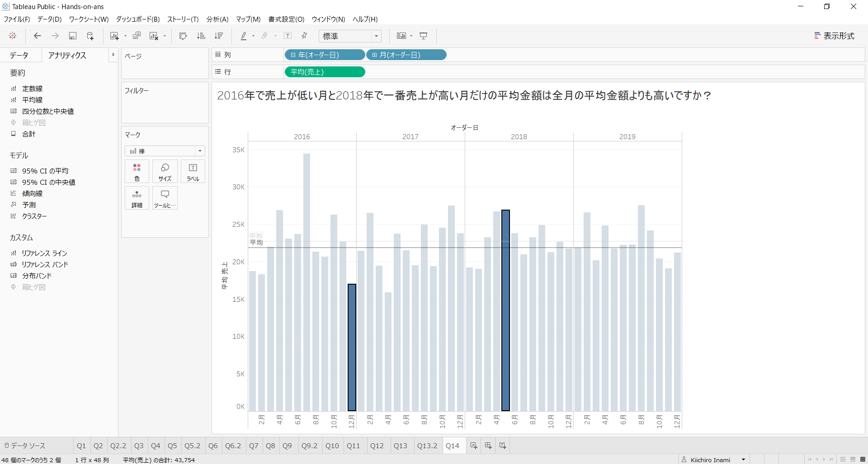
Task: Start presentation mode from toolbar
Action: coord(424,36)
